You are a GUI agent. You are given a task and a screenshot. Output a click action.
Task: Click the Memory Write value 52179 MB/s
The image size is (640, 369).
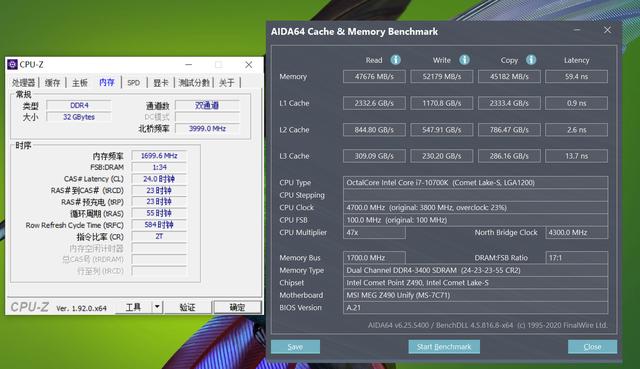pos(442,76)
